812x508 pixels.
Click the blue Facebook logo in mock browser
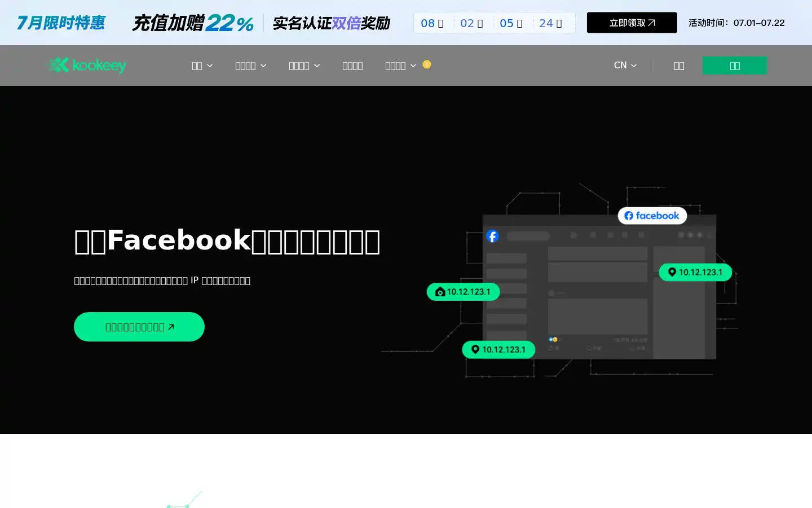[x=492, y=236]
